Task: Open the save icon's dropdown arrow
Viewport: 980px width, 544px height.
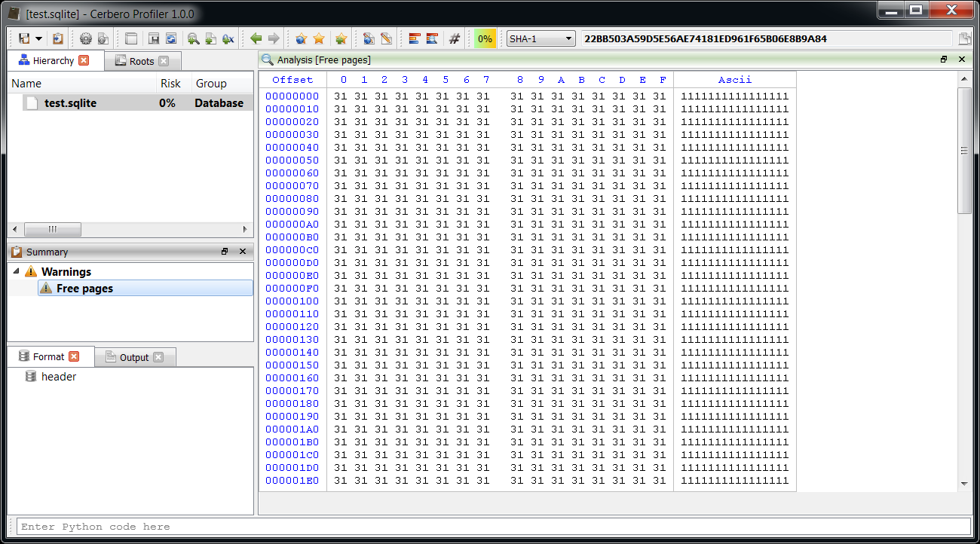Action: point(38,39)
